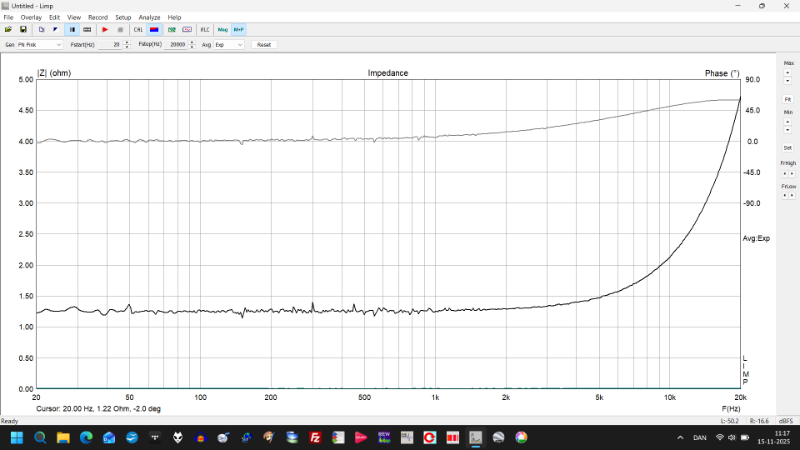Image resolution: width=800 pixels, height=450 pixels.
Task: Raise graph Max with up arrow
Action: click(x=788, y=73)
